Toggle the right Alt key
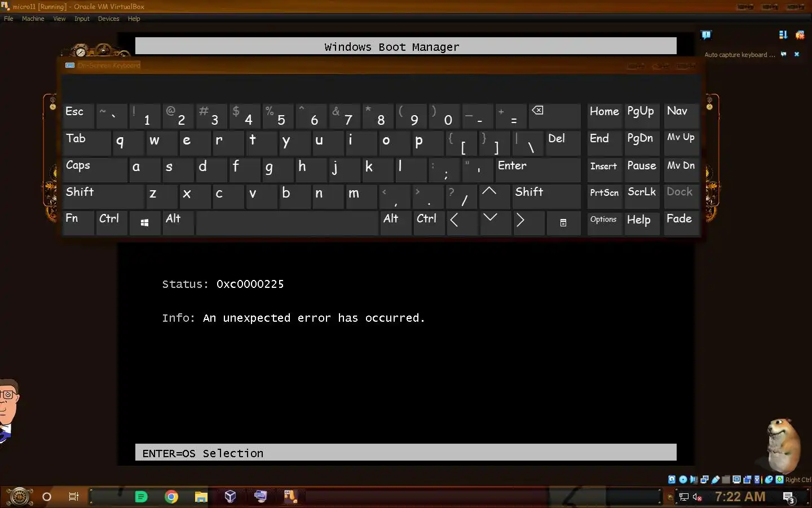Image resolution: width=812 pixels, height=508 pixels. click(396, 222)
